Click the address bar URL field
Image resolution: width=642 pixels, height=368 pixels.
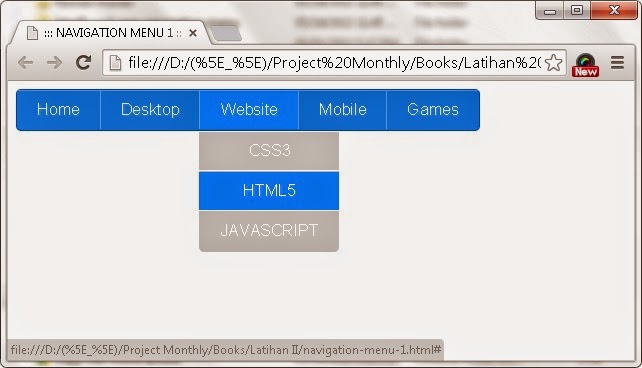click(334, 63)
